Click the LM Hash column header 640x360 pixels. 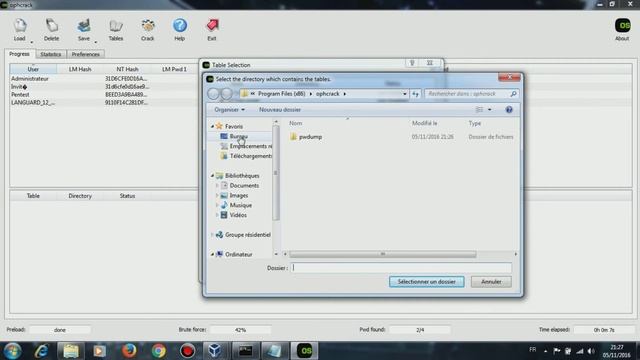point(80,69)
